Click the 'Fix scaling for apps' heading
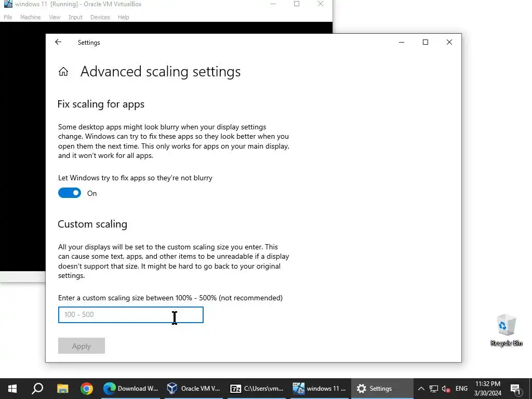Screen dimensions: 532x399 pyautogui.click(x=101, y=104)
